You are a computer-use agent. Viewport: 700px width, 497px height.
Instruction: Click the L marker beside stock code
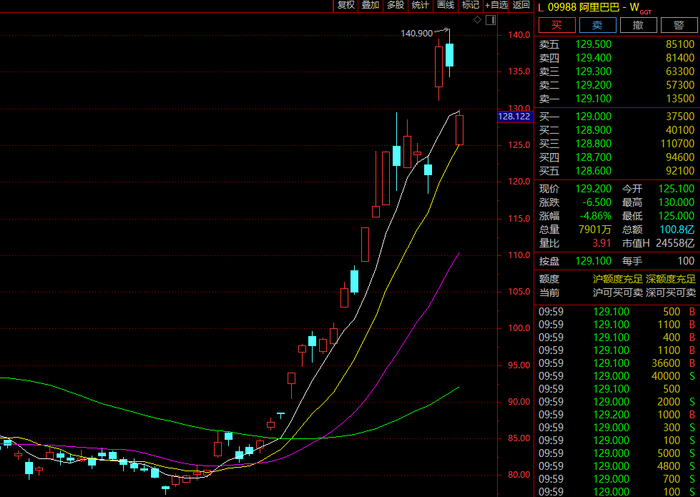tap(541, 7)
